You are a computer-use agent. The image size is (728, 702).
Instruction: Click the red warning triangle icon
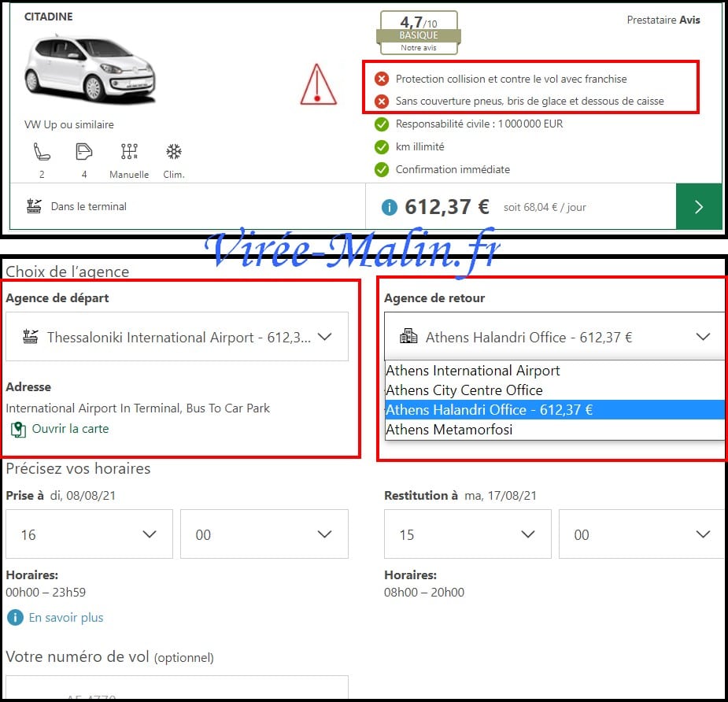tap(318, 85)
